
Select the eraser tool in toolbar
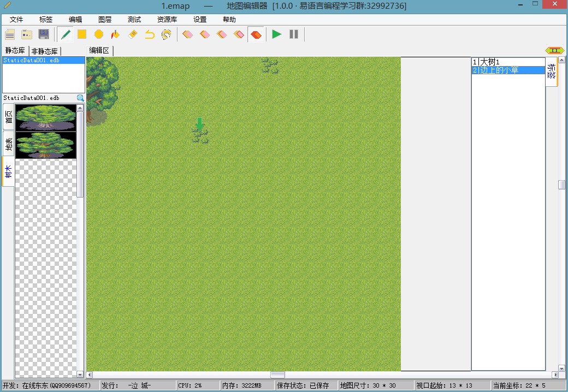tap(133, 34)
